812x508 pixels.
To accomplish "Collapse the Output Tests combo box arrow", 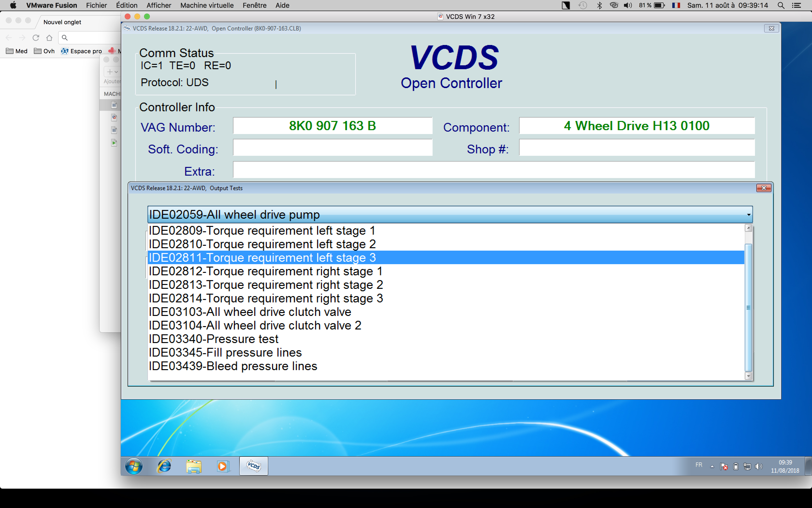I will point(748,215).
